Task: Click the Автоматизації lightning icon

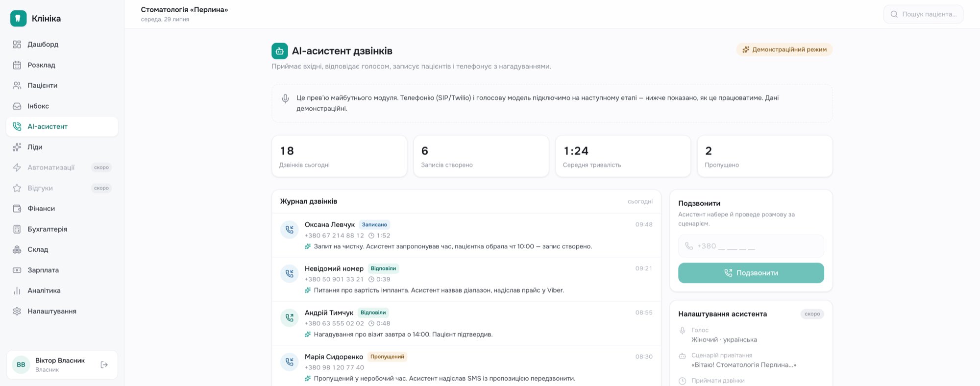Action: pyautogui.click(x=17, y=168)
